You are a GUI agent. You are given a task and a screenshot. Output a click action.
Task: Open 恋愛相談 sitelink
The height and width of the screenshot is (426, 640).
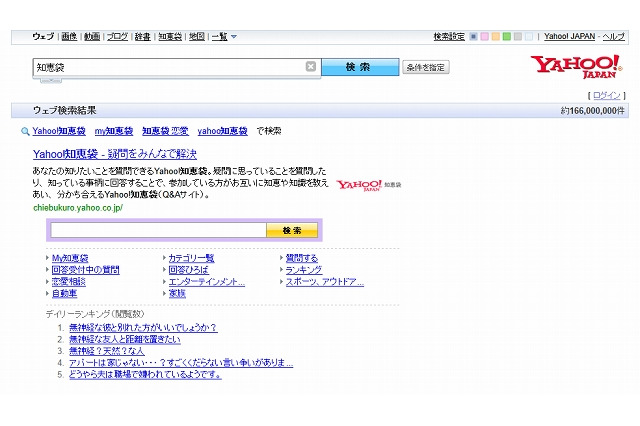coord(69,282)
